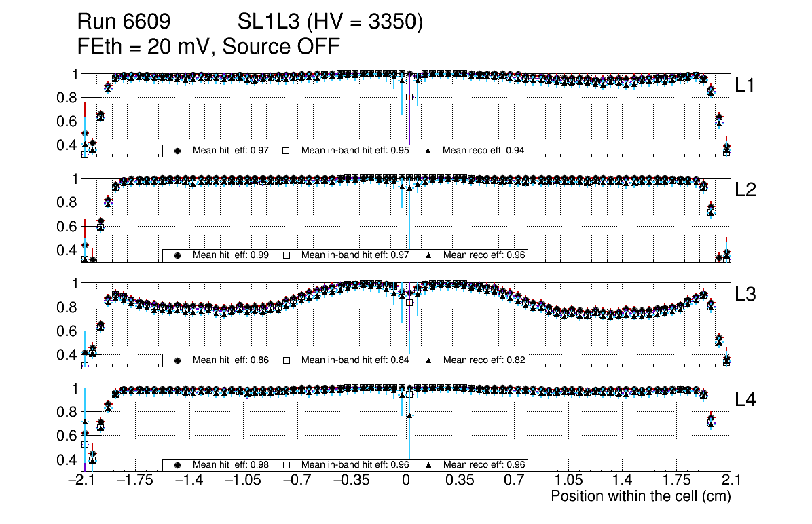Click the black triangle marker in L3 legend
812x524 pixels.
pyautogui.click(x=429, y=360)
